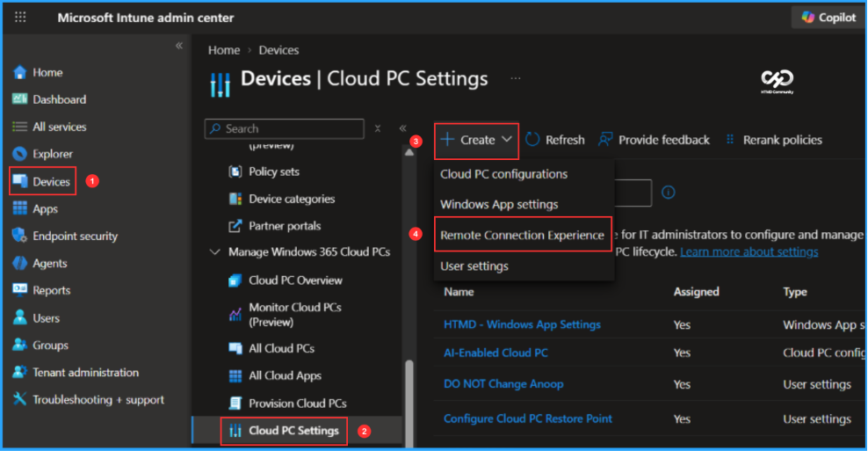The width and height of the screenshot is (868, 451).
Task: Click Provide feedback in the toolbar
Action: (654, 140)
